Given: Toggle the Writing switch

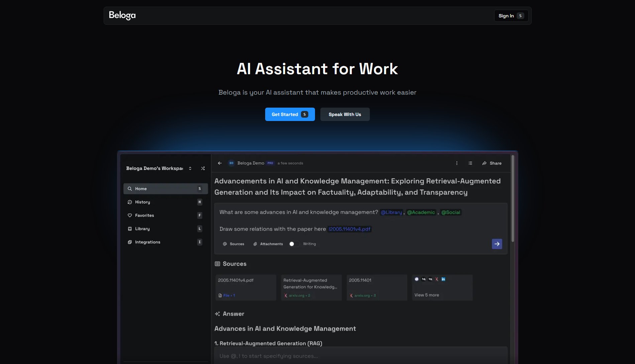Looking at the screenshot, I should tap(294, 244).
